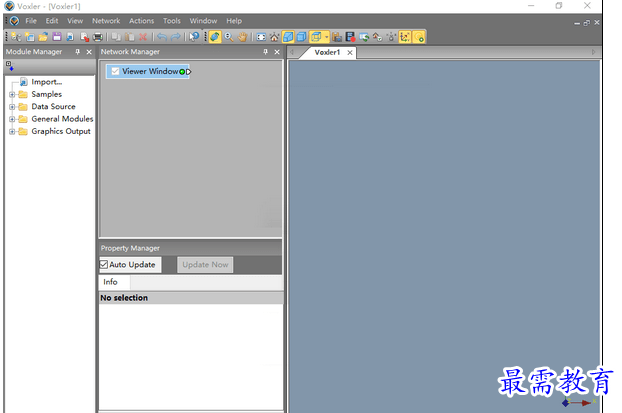
Task: Click the tab scroll right arrow
Action: [x=593, y=52]
